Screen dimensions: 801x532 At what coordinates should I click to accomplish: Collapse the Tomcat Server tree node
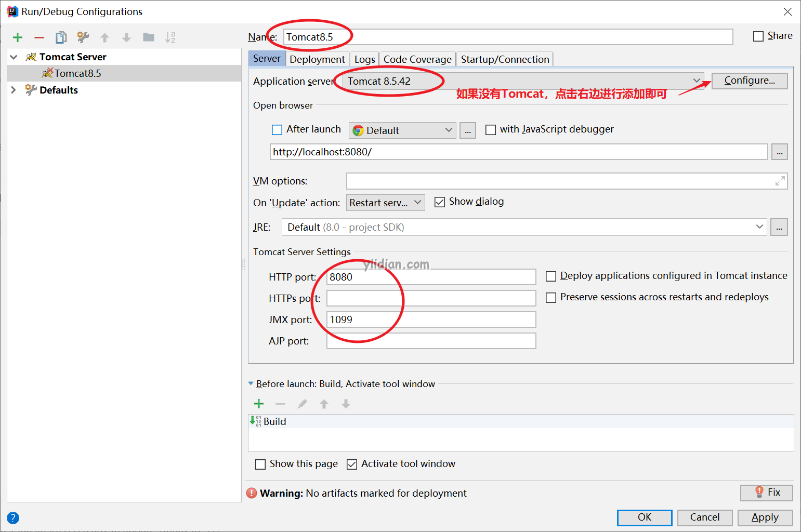coord(14,57)
